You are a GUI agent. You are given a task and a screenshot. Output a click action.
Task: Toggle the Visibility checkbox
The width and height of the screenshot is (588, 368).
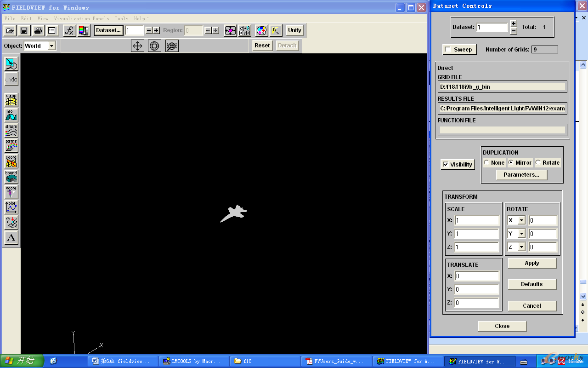coord(445,164)
